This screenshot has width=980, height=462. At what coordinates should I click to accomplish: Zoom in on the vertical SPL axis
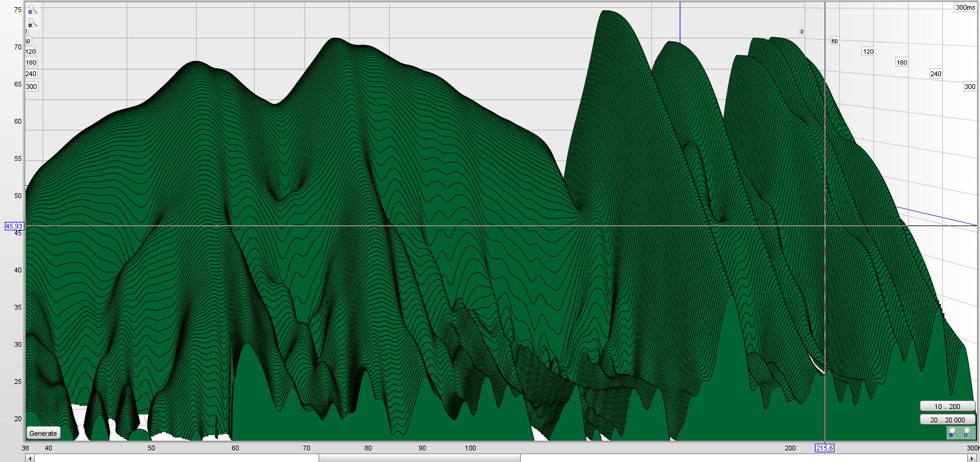32,10
